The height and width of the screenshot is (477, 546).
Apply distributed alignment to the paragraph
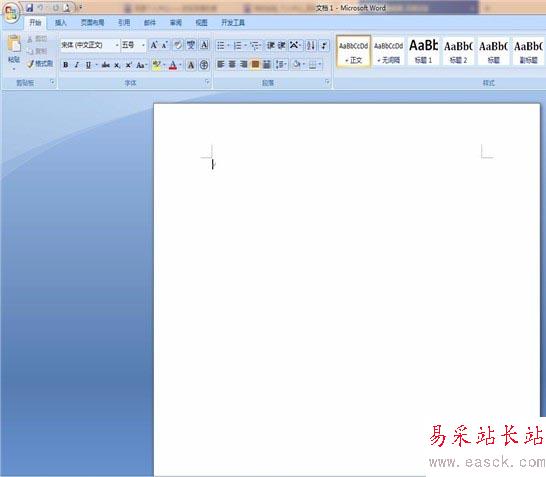[x=267, y=64]
